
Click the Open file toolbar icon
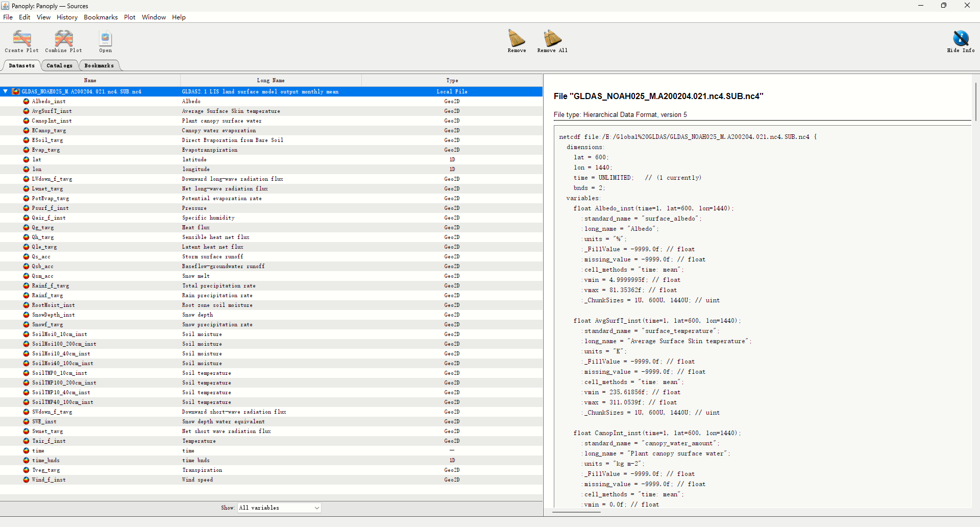(x=105, y=41)
